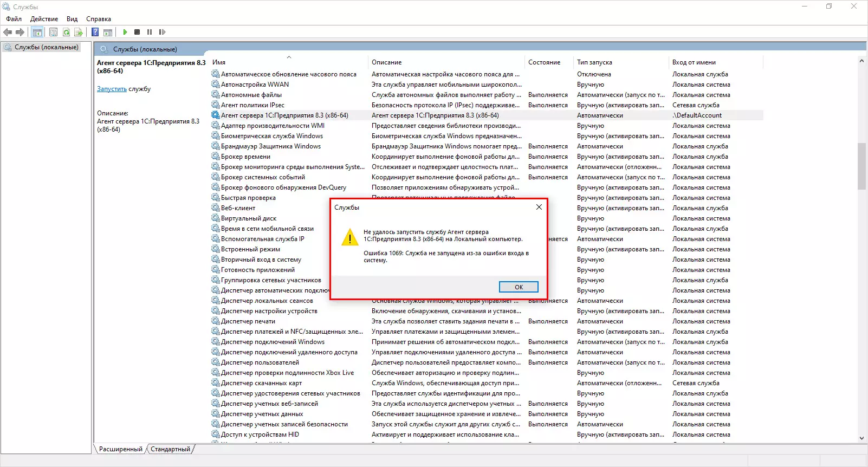Select 'Адаптер производительности WMI' service name
868x467 pixels.
(273, 126)
